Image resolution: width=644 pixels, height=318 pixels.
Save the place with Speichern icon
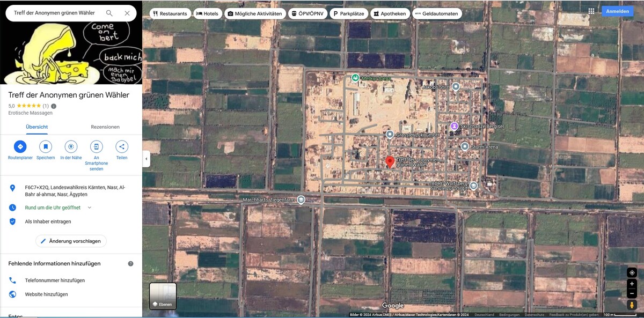46,146
